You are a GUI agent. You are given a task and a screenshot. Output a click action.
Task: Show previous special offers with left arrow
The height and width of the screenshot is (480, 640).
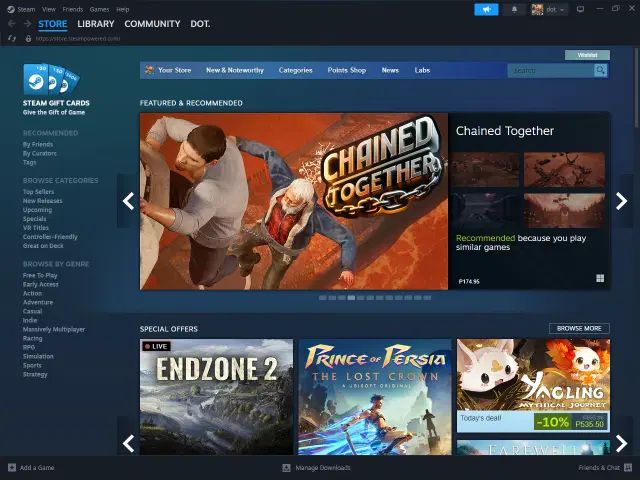[128, 443]
